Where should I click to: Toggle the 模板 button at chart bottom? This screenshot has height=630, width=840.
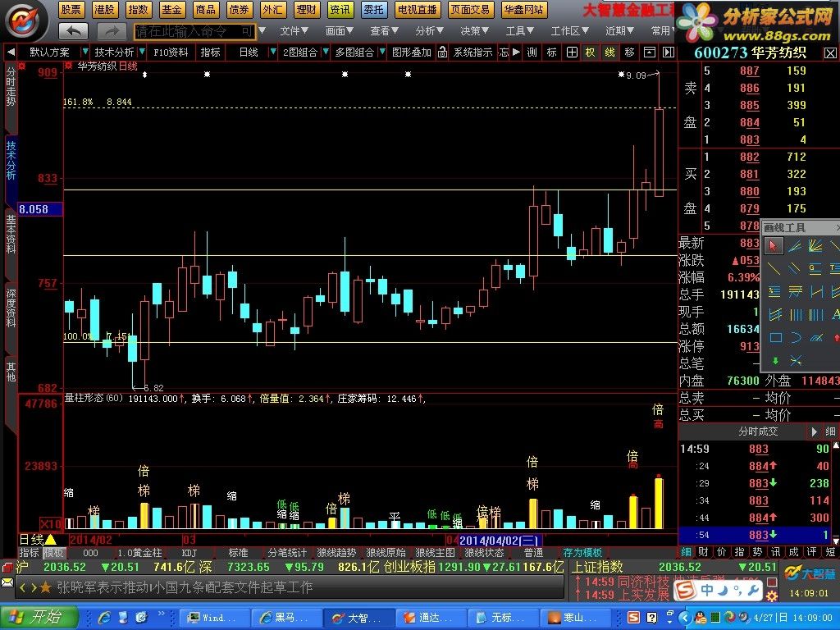tap(53, 552)
